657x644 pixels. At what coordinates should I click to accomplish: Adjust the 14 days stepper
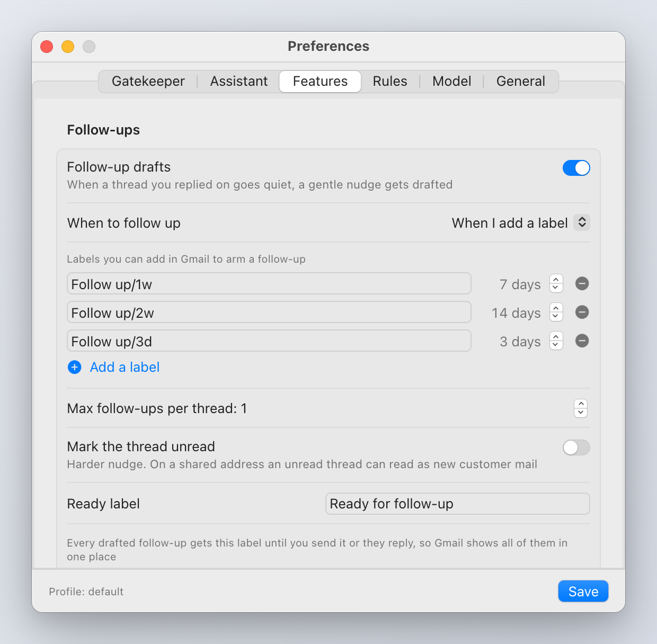[556, 312]
